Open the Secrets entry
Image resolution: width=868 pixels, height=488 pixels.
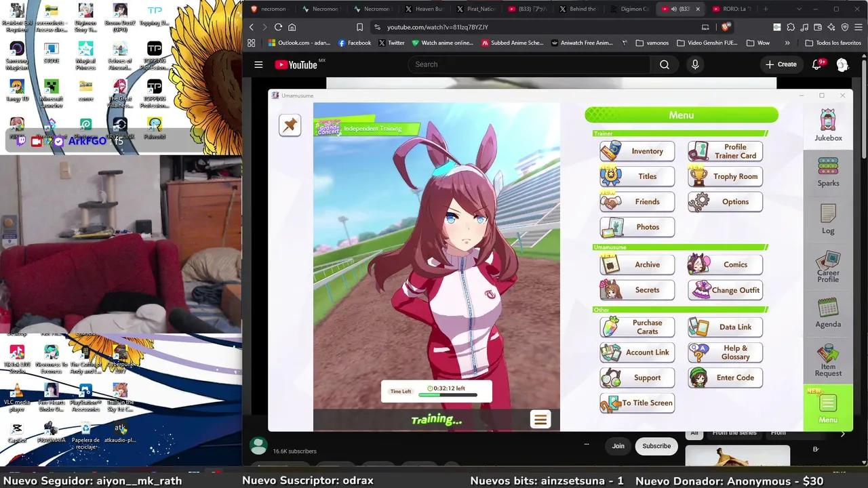637,290
